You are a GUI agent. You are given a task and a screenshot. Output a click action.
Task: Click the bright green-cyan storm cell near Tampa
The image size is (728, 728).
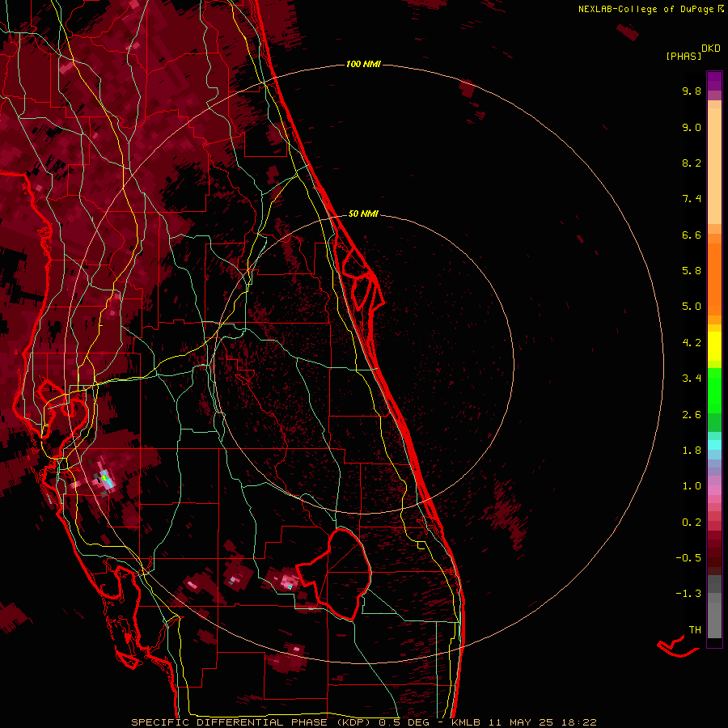point(105,478)
